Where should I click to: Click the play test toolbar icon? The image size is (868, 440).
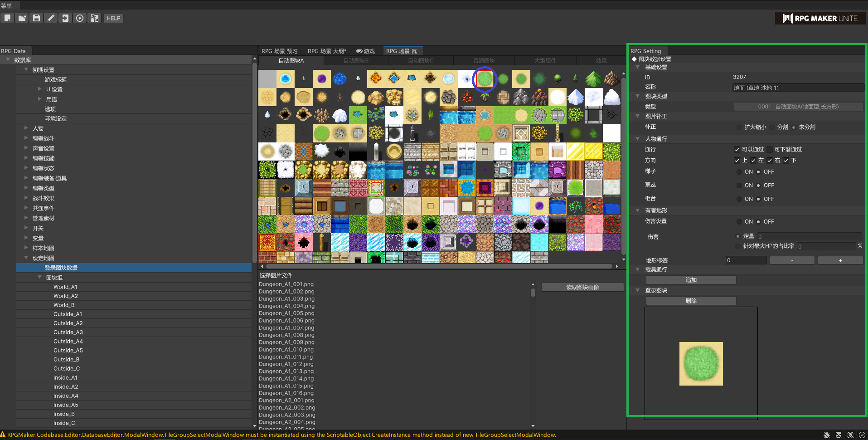80,18
